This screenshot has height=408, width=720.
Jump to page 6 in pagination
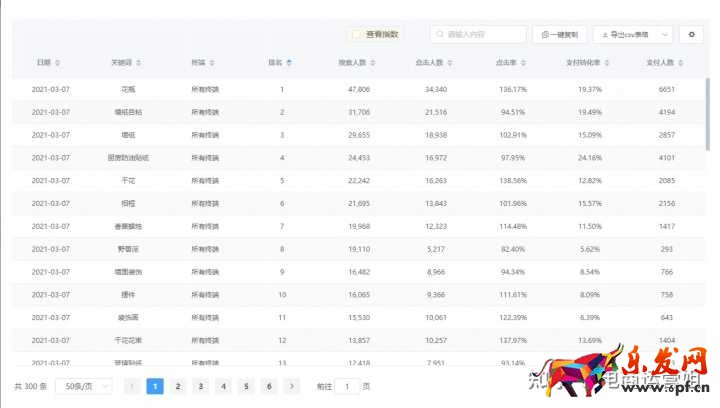coord(268,386)
